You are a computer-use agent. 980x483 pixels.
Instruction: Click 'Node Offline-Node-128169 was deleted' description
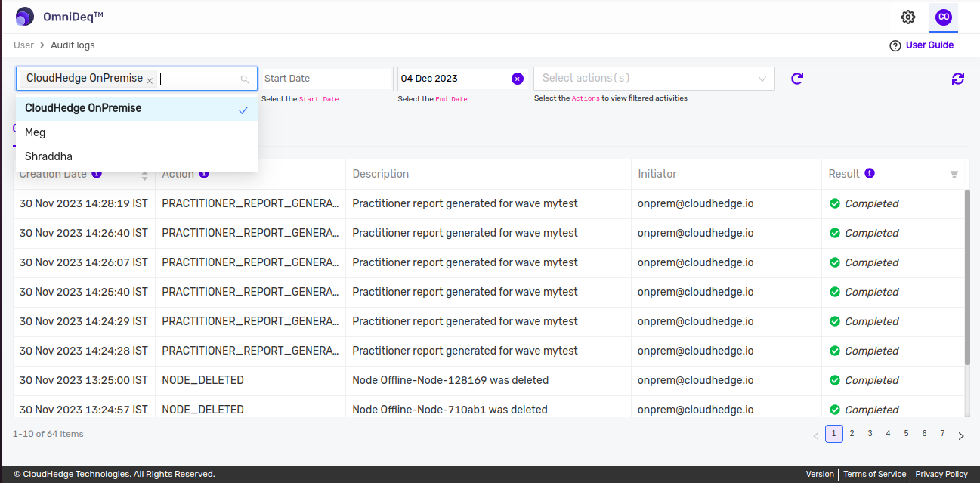coord(450,380)
